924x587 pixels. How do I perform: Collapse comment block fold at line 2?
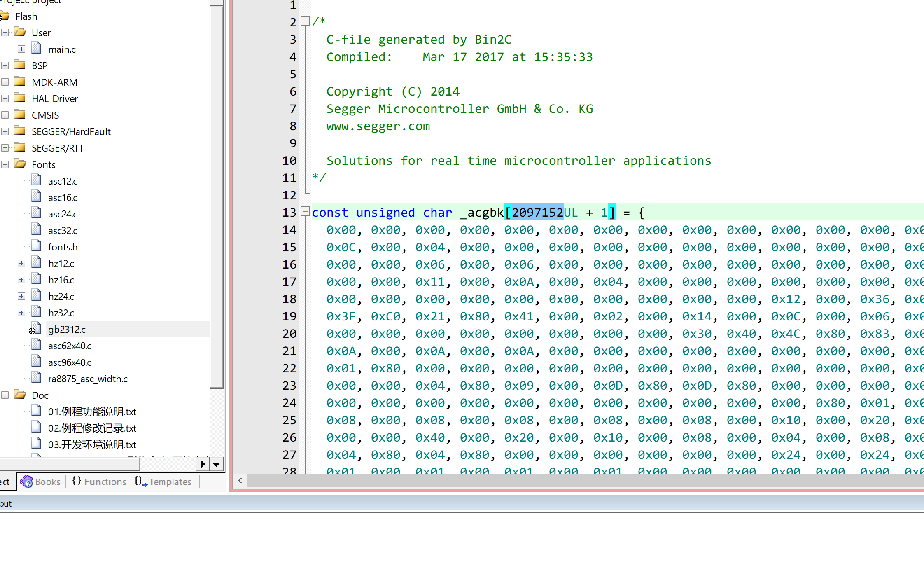305,21
